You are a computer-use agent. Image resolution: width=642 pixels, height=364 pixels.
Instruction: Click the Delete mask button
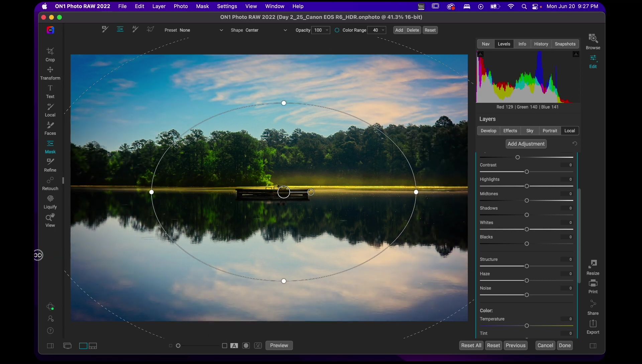pyautogui.click(x=413, y=30)
